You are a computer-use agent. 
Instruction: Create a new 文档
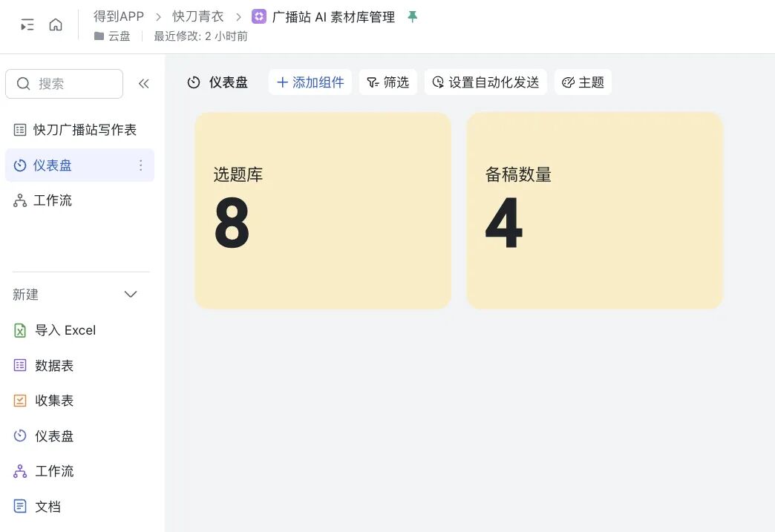[37, 506]
